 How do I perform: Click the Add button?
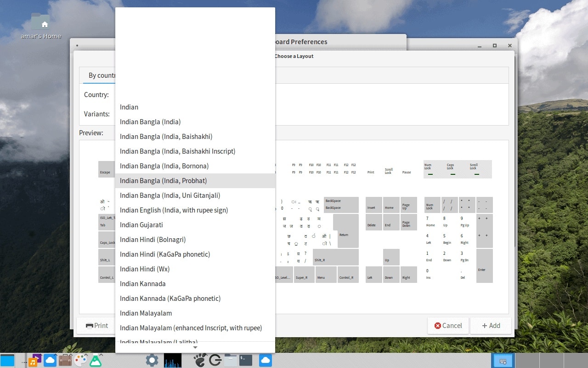(491, 326)
